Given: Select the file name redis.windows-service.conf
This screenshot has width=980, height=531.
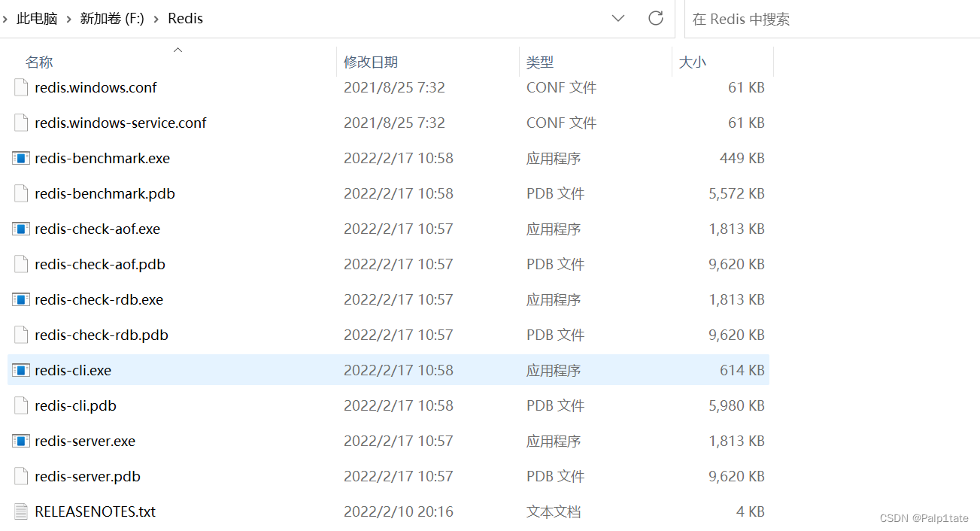Looking at the screenshot, I should point(120,123).
